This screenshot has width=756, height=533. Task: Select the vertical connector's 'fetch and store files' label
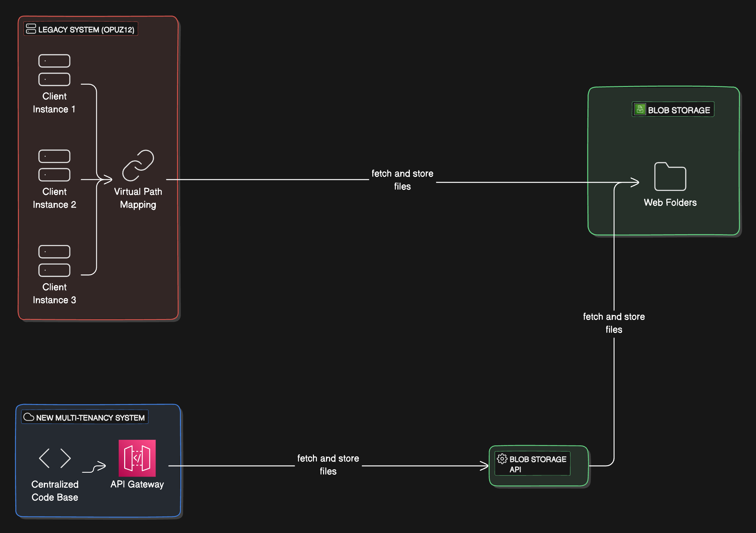[614, 323]
